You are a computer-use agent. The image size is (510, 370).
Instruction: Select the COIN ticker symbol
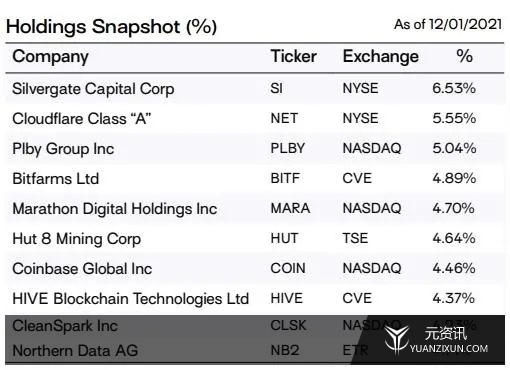[288, 268]
